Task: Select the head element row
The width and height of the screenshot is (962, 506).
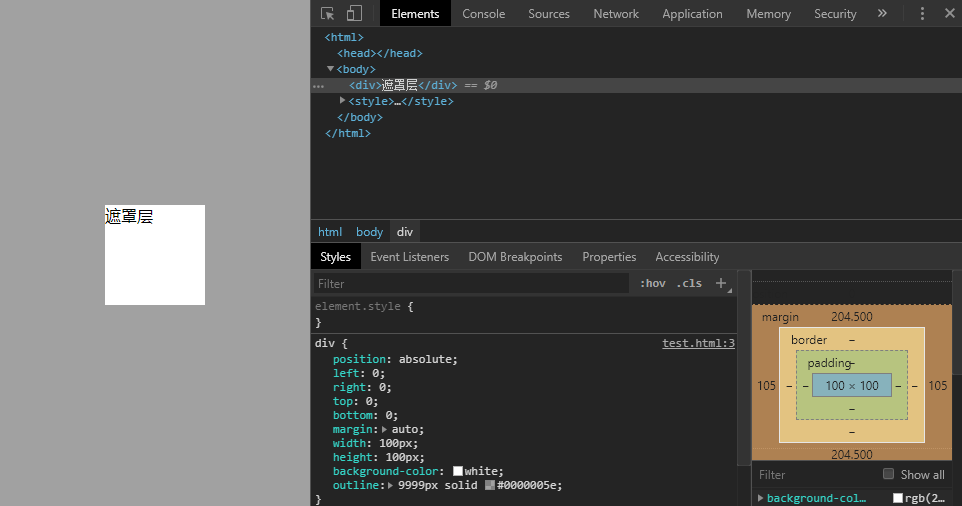Action: coord(380,53)
